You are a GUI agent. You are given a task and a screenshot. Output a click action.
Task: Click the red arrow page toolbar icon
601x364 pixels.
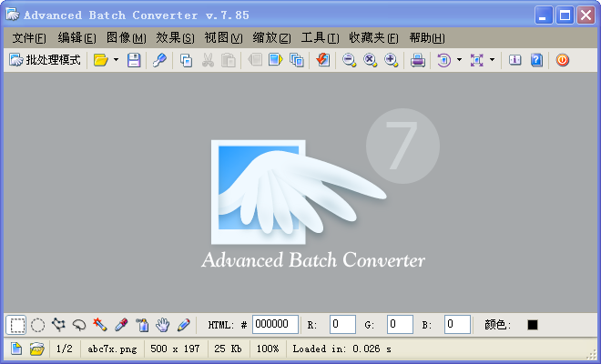322,60
